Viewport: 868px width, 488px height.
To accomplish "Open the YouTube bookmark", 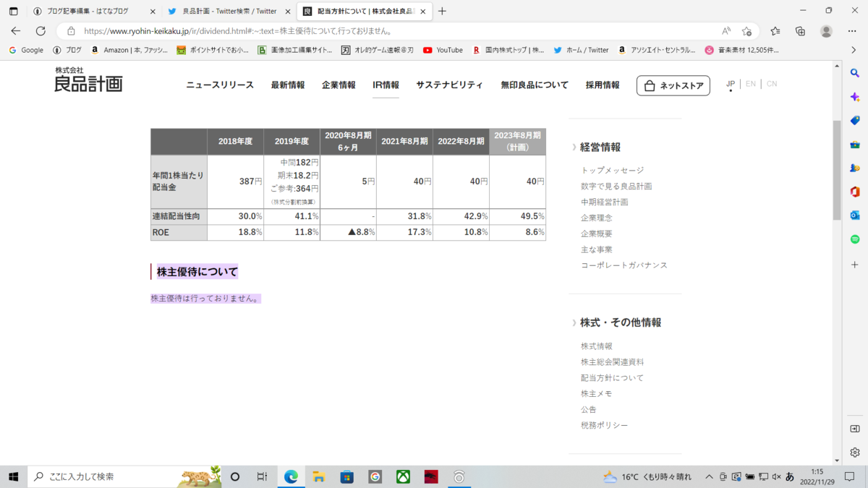I will (443, 50).
